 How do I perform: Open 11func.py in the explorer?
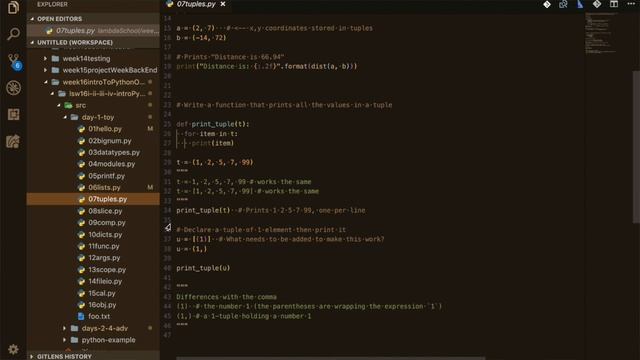coord(93,246)
